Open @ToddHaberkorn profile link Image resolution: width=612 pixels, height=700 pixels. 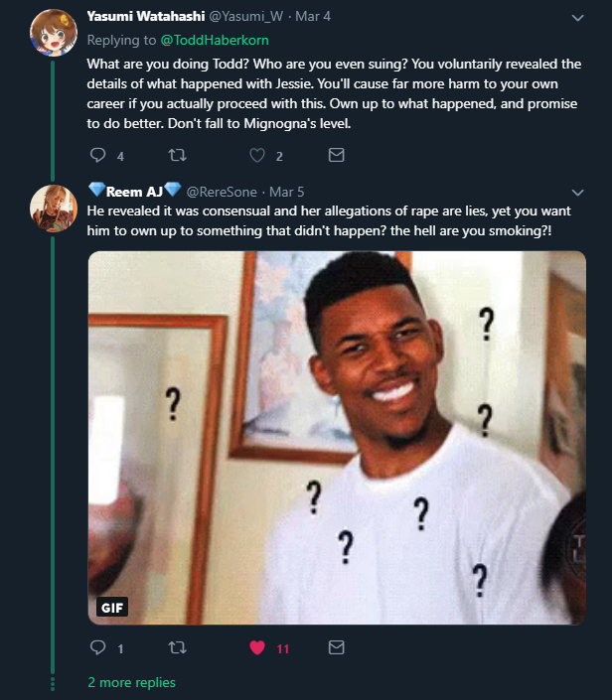click(215, 40)
